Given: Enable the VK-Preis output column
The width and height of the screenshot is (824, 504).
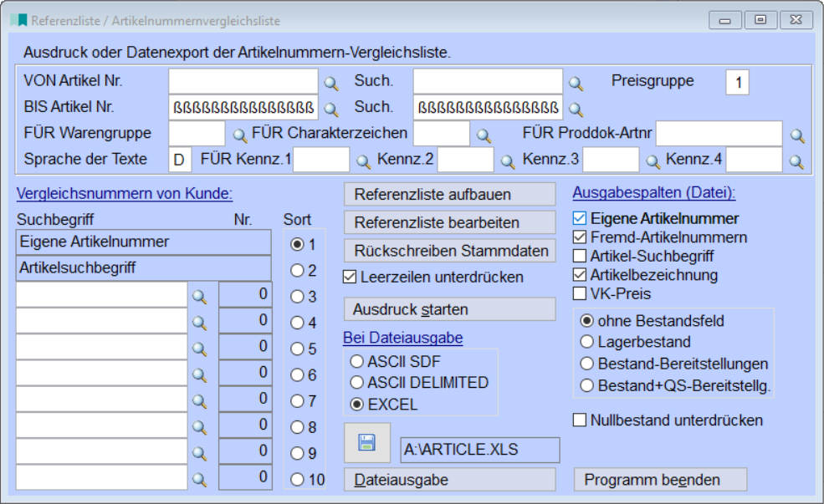Looking at the screenshot, I should click(581, 293).
